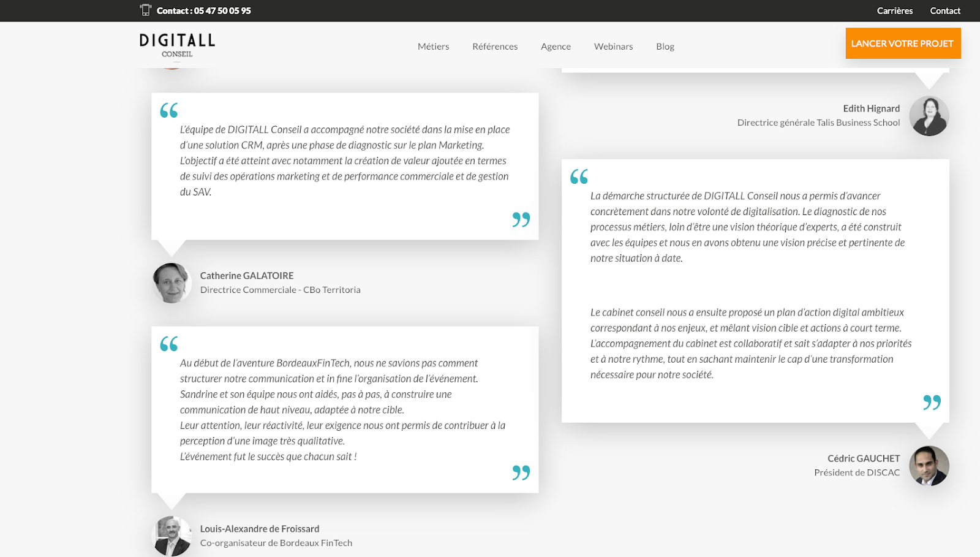980x557 pixels.
Task: Open the Métiers menu
Action: coord(433,46)
